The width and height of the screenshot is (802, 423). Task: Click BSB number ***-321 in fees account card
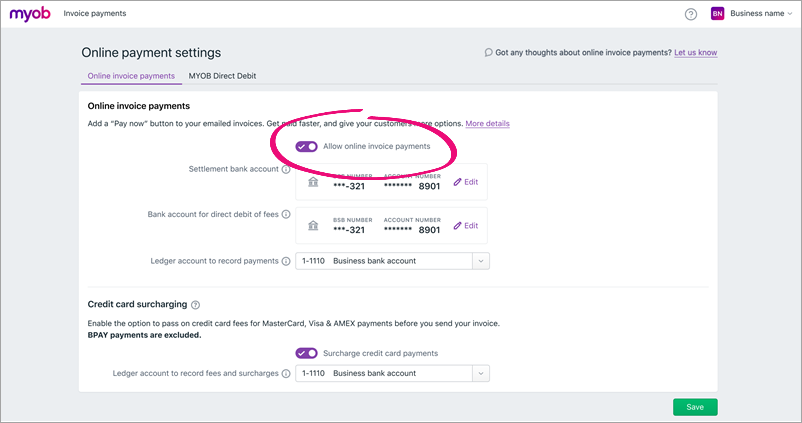coord(349,230)
